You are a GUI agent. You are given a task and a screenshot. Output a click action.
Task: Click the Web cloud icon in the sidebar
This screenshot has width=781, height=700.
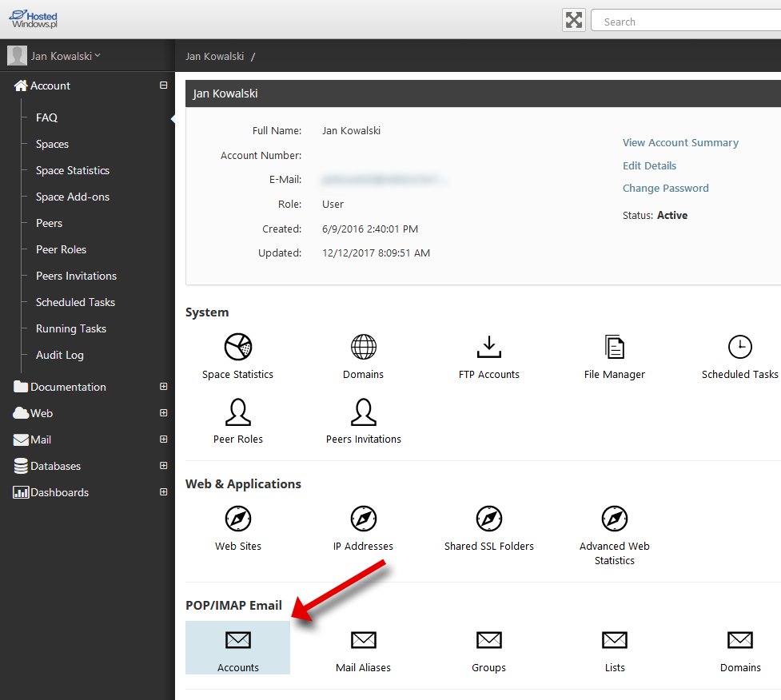coord(21,413)
